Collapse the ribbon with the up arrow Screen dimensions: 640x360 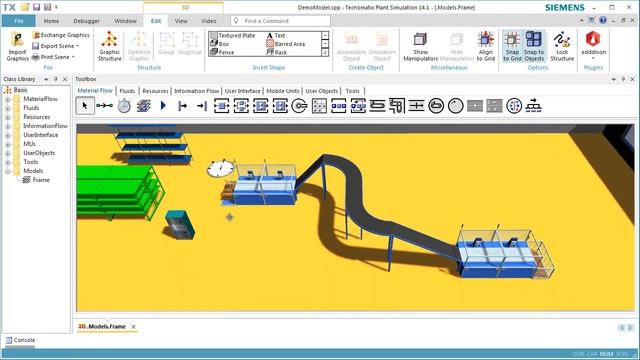[581, 20]
